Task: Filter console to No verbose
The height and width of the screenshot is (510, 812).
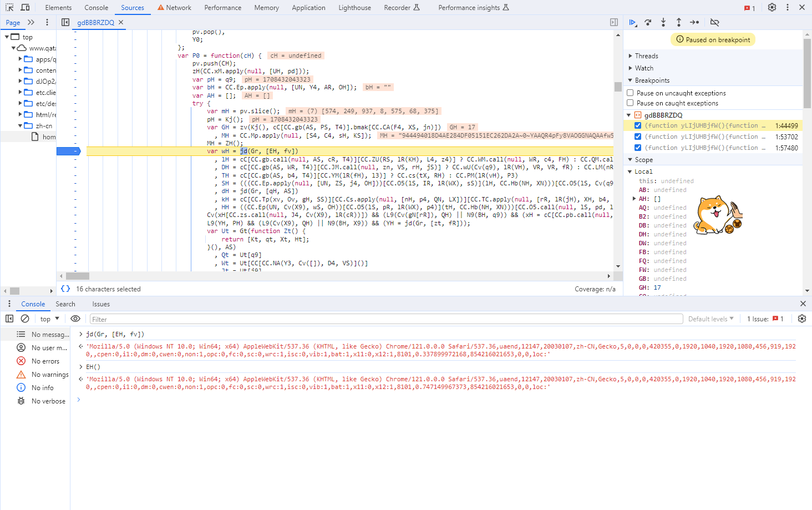Action: 35,401
